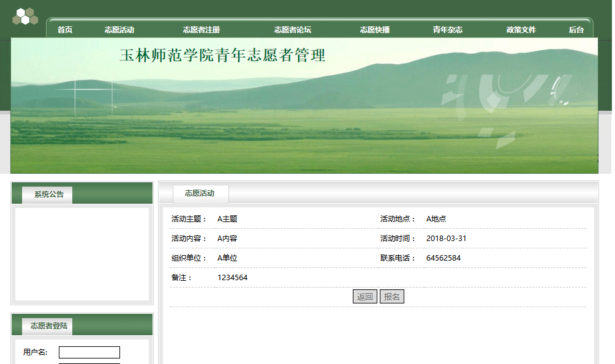Navigate to 志愿者论坛 forum

pyautogui.click(x=293, y=30)
